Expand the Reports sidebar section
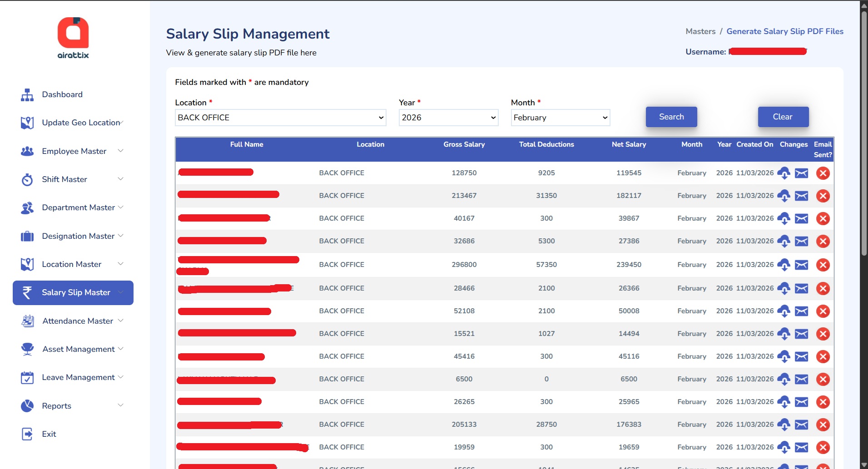 57,406
